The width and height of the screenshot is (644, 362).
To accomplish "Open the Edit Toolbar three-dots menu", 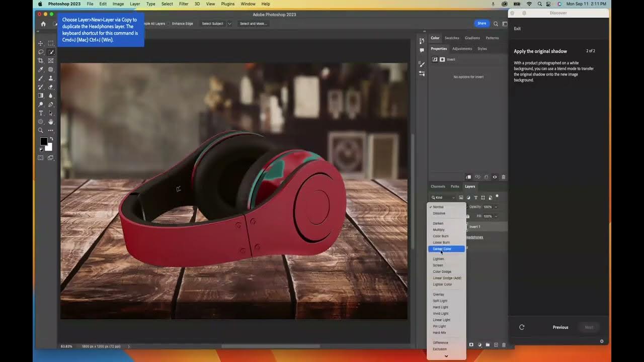I will pyautogui.click(x=51, y=131).
